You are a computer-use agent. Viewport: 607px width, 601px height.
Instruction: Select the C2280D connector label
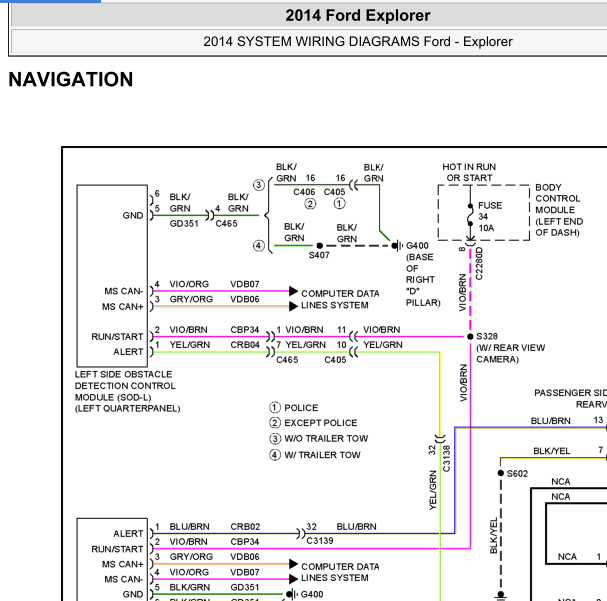[x=479, y=263]
